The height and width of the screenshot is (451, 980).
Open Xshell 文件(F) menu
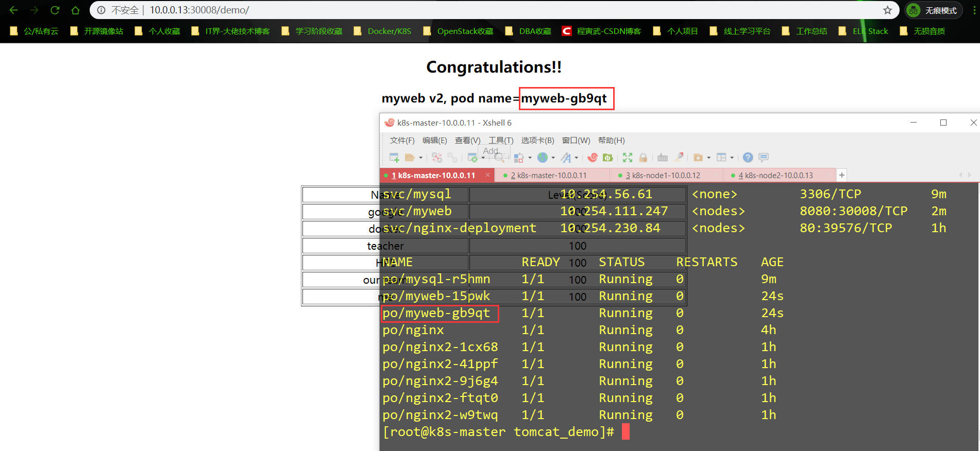[402, 141]
